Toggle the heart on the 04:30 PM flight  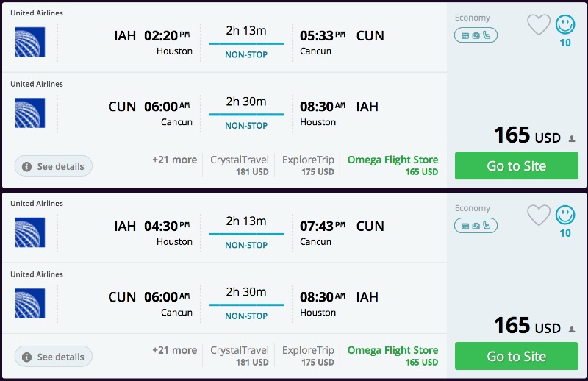[x=539, y=216]
